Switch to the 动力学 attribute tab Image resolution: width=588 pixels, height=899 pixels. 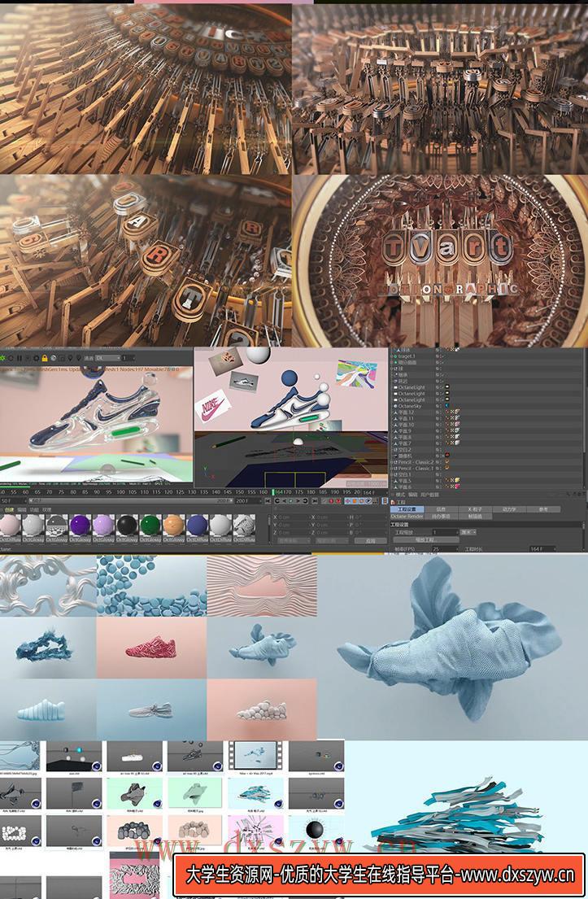point(509,509)
